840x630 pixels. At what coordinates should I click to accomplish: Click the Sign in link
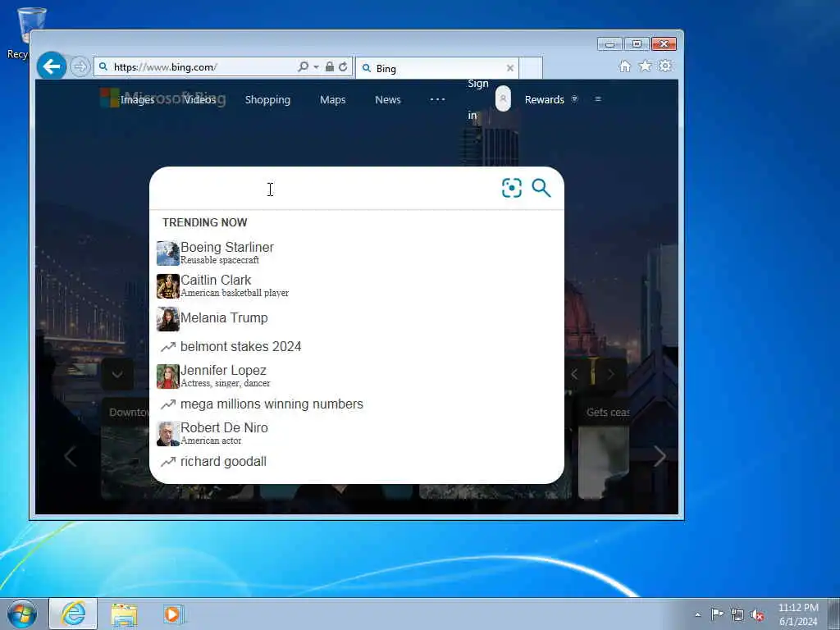pyautogui.click(x=478, y=99)
